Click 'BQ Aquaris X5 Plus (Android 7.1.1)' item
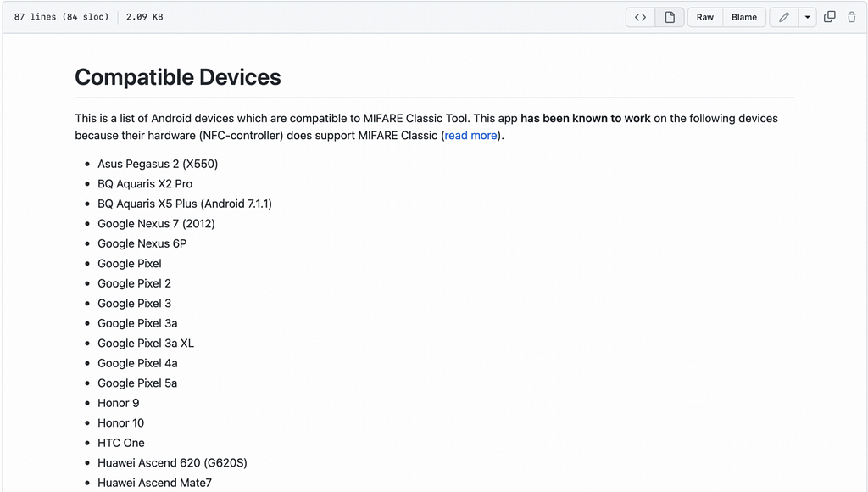The height and width of the screenshot is (492, 868). [185, 204]
